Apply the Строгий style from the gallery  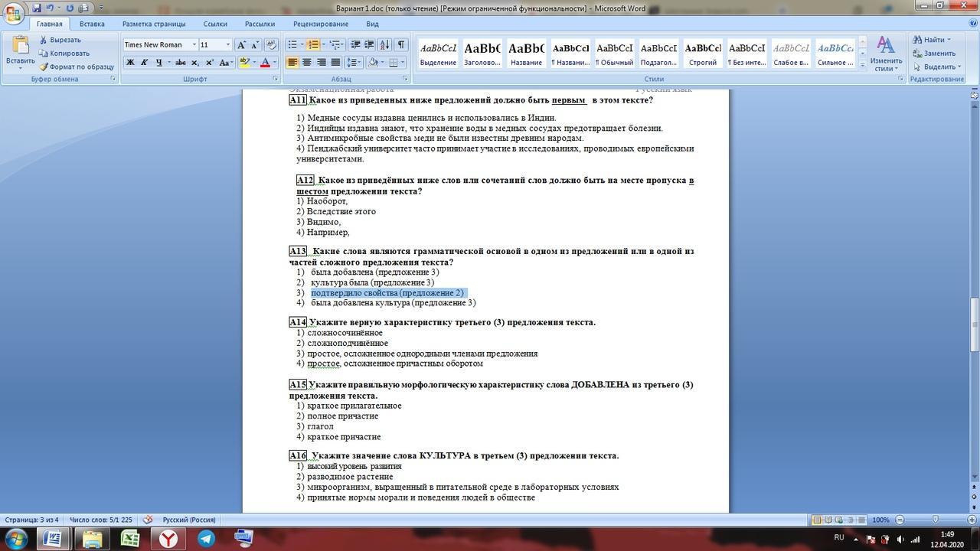pos(703,54)
